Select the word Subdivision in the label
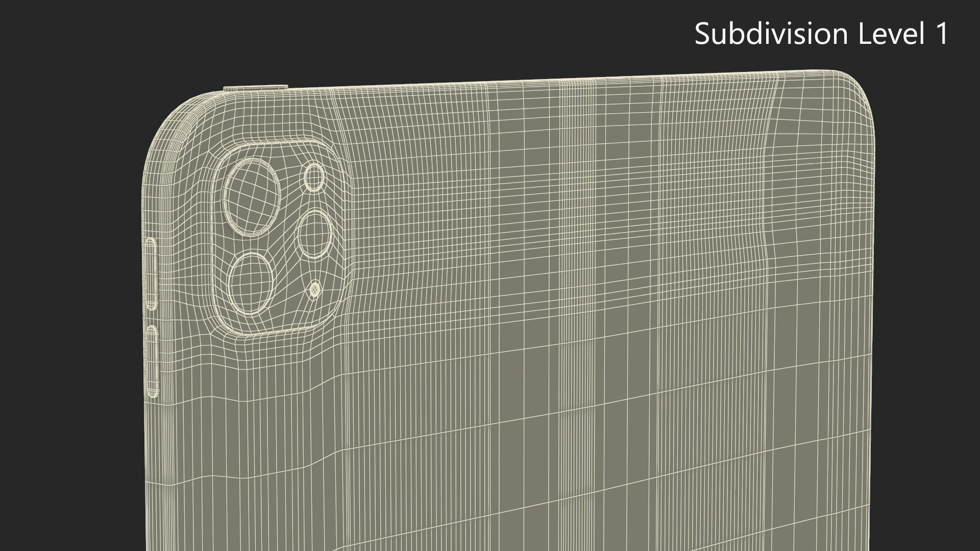980x551 pixels. point(771,34)
